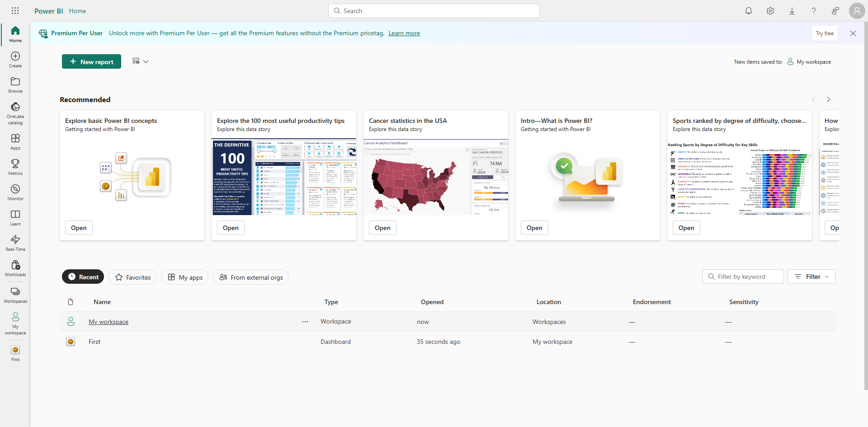Select the Cancer statistics map thumbnail

pyautogui.click(x=436, y=177)
